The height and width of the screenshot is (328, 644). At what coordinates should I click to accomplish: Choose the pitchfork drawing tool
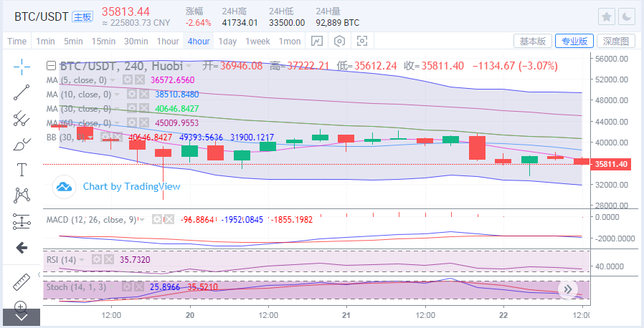tap(22, 117)
